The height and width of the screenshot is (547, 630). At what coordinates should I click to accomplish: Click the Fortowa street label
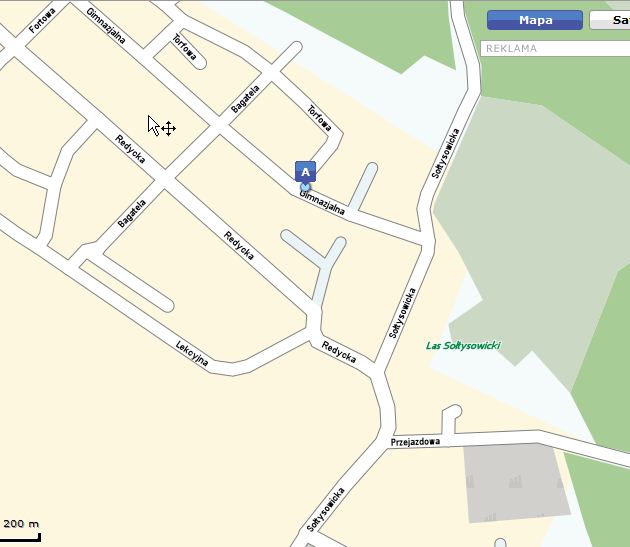(x=42, y=20)
